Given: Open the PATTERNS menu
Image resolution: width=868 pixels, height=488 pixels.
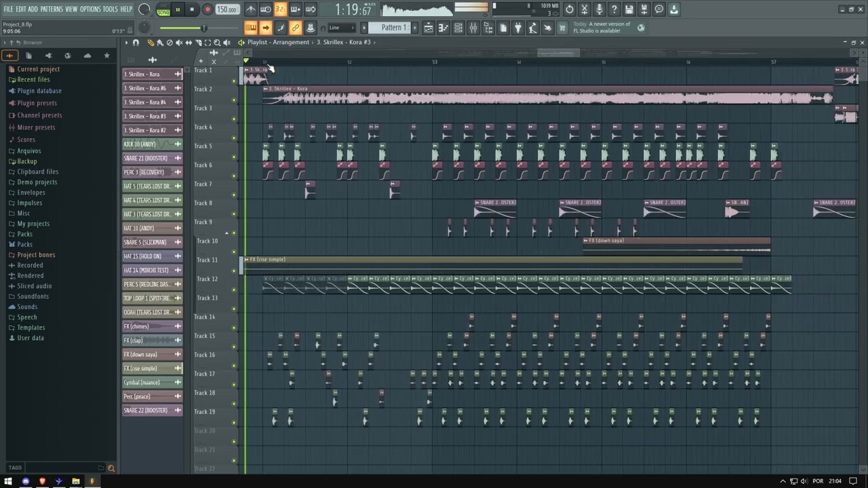Looking at the screenshot, I should click(x=52, y=9).
